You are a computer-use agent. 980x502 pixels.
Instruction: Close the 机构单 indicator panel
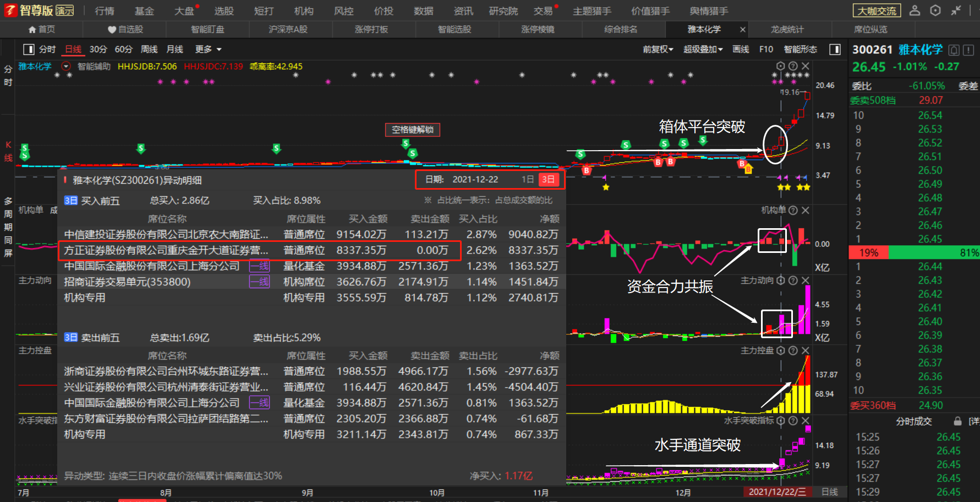click(x=806, y=210)
